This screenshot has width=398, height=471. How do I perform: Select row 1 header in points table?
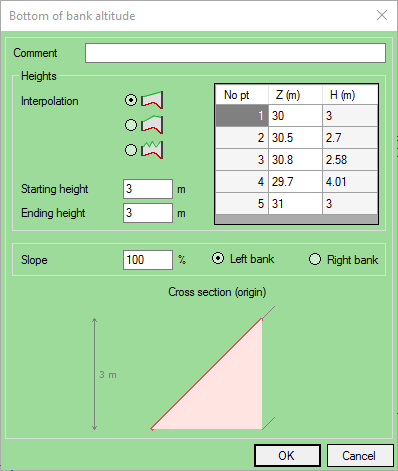point(242,116)
